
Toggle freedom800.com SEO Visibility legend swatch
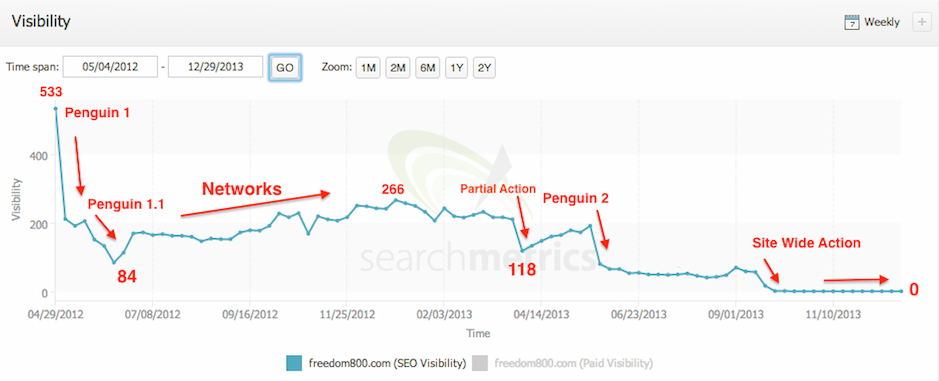tap(294, 363)
